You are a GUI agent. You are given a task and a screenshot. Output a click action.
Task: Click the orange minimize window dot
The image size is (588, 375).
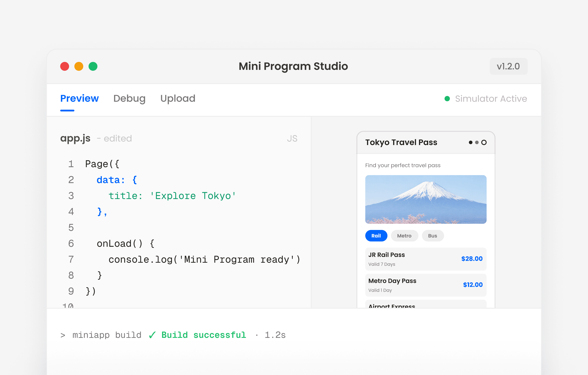point(79,66)
